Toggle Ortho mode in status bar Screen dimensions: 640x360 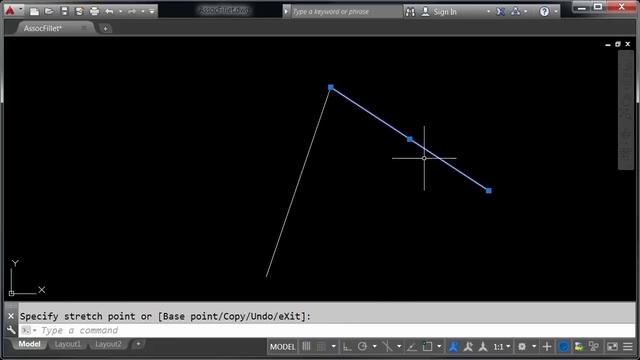(347, 347)
